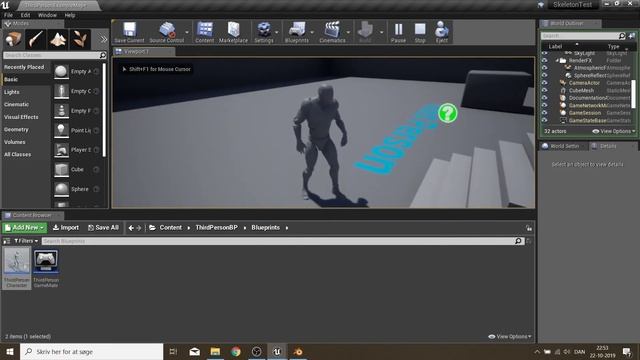This screenshot has width=640, height=360.
Task: Go to Content in the breadcrumb path
Action: tap(171, 227)
